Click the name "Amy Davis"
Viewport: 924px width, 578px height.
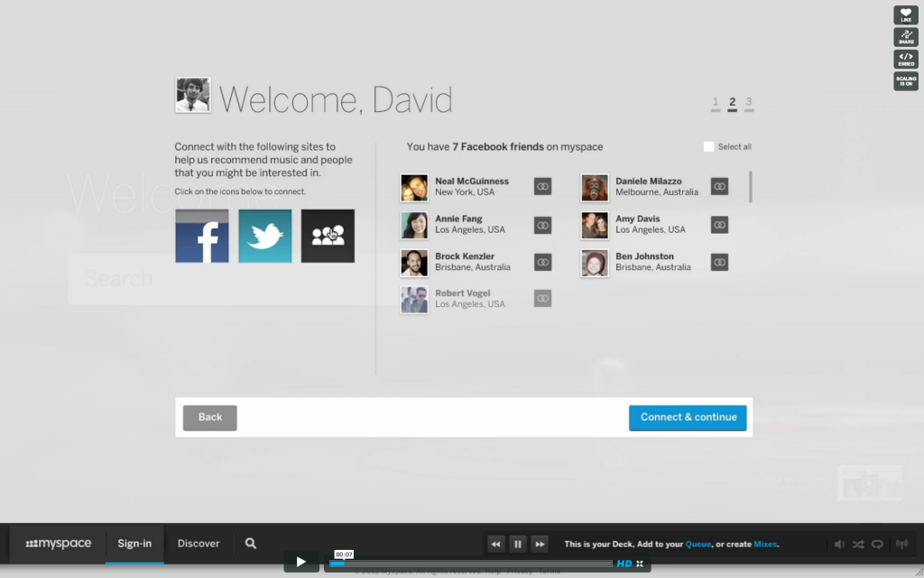click(638, 219)
